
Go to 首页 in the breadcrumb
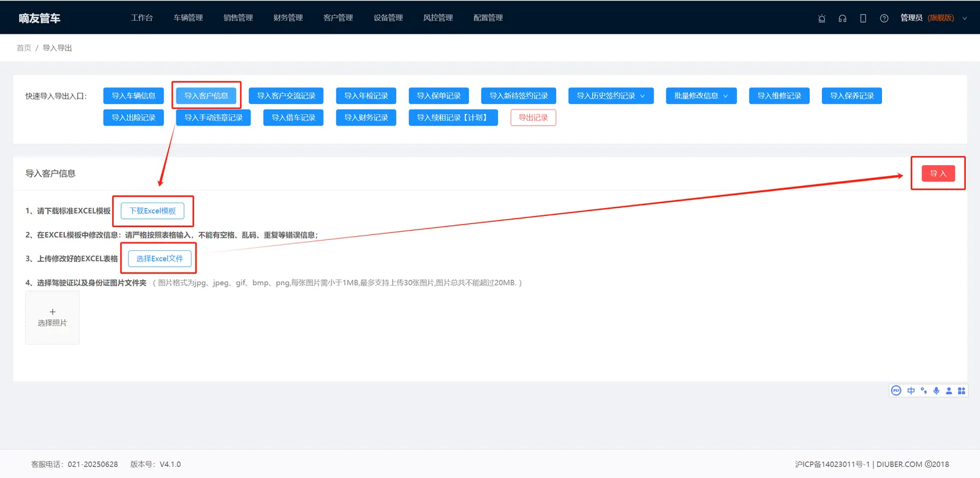pos(24,48)
